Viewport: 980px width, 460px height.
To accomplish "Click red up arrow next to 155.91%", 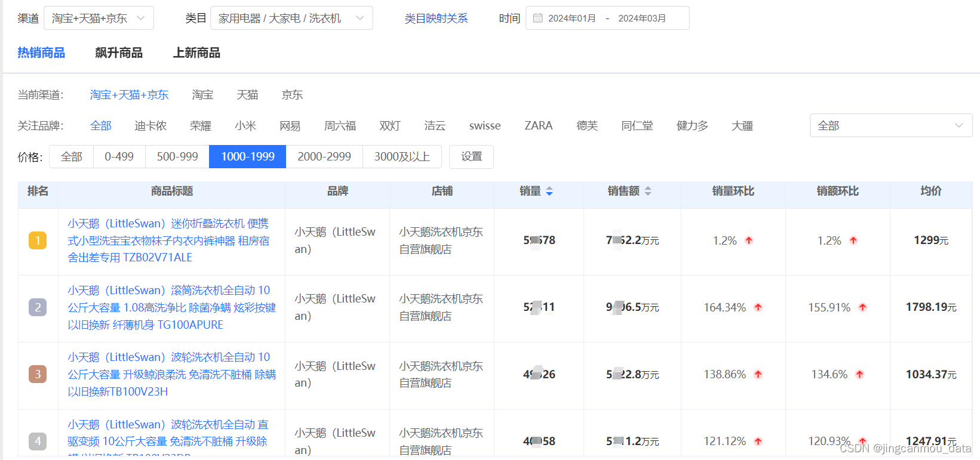I will 862,307.
